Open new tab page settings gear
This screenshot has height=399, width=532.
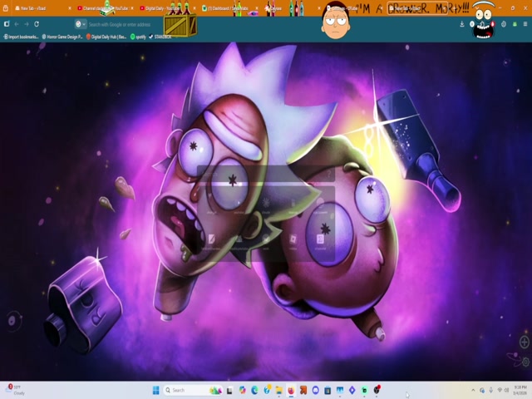(526, 362)
